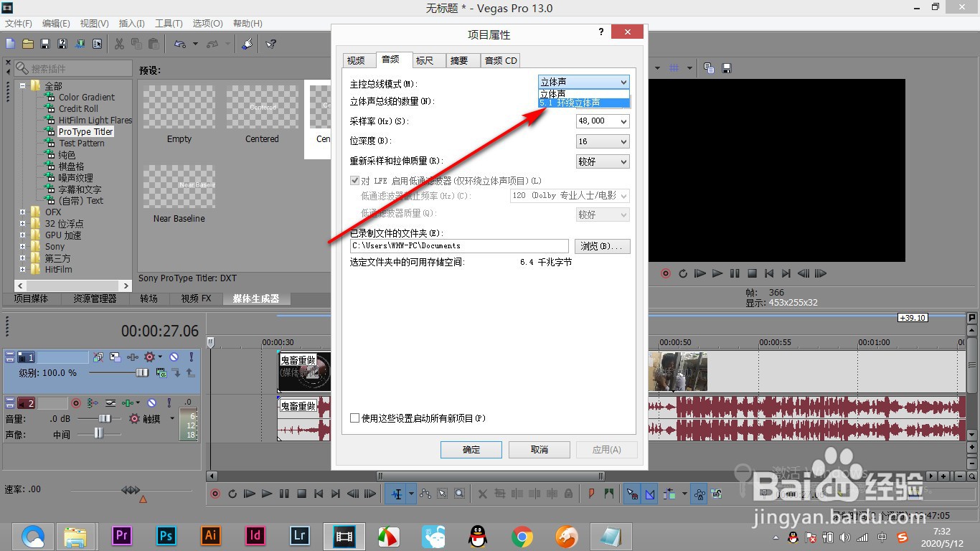Image resolution: width=980 pixels, height=551 pixels.
Task: Collapse the 全部 tree folder
Action: 23,85
